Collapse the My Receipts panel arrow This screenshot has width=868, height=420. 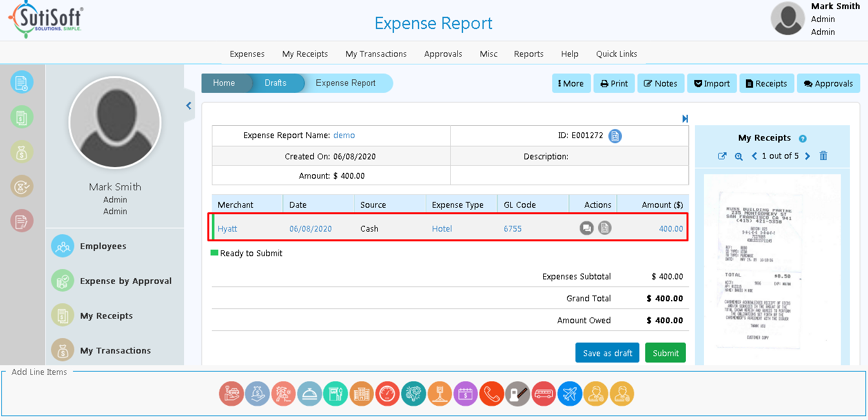click(685, 119)
